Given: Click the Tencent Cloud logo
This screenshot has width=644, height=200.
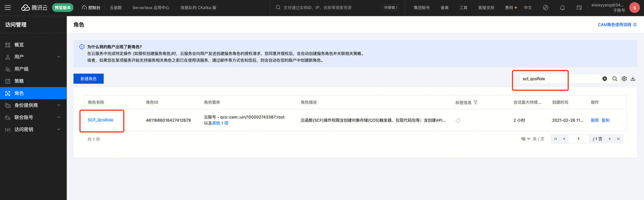Looking at the screenshot, I should tap(33, 8).
